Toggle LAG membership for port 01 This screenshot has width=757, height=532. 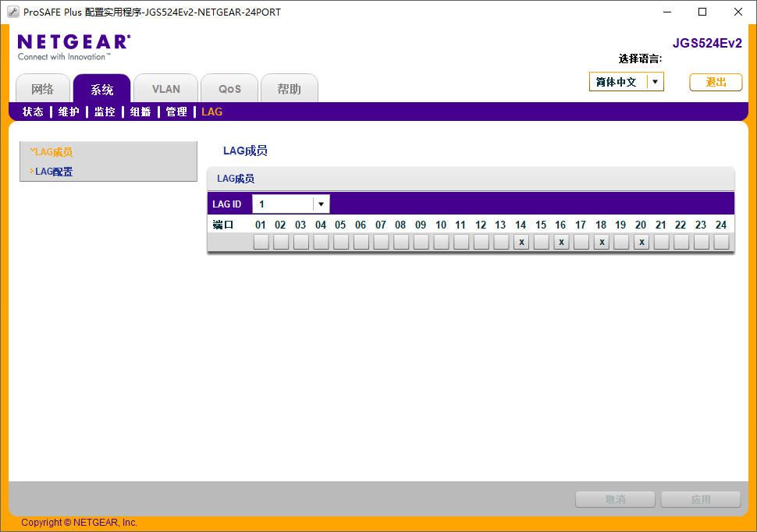click(x=261, y=242)
